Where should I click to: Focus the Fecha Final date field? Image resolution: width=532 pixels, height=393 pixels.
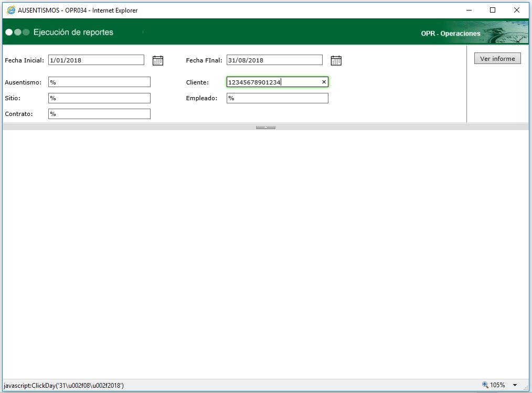[x=274, y=60]
